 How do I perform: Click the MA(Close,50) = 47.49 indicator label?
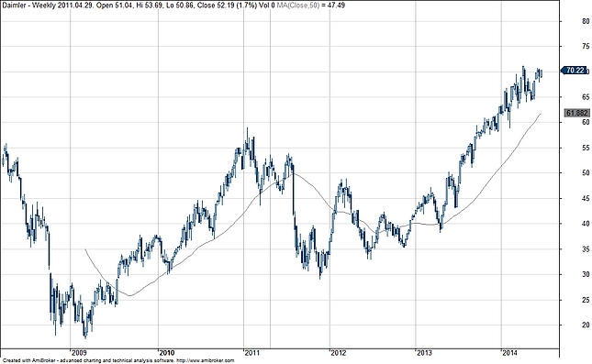coord(312,6)
